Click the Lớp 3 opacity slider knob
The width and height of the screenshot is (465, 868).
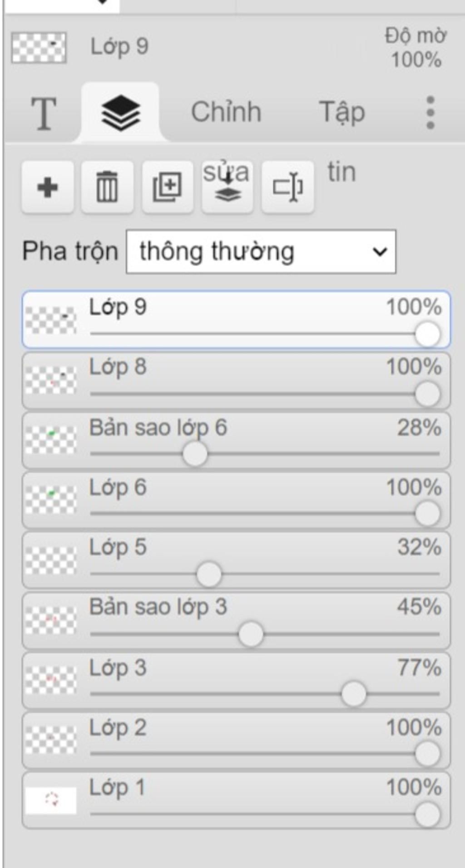tap(354, 694)
